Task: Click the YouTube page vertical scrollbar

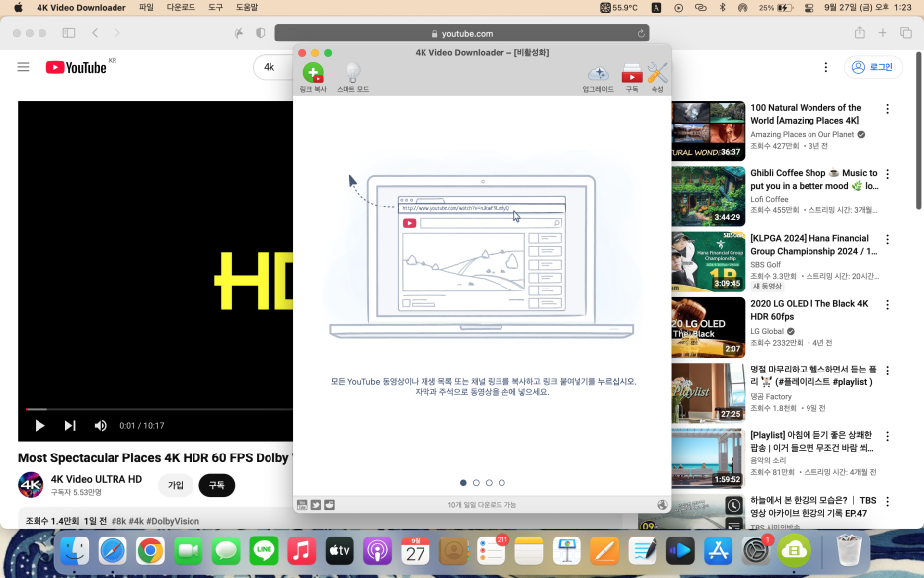Action: pyautogui.click(x=918, y=131)
